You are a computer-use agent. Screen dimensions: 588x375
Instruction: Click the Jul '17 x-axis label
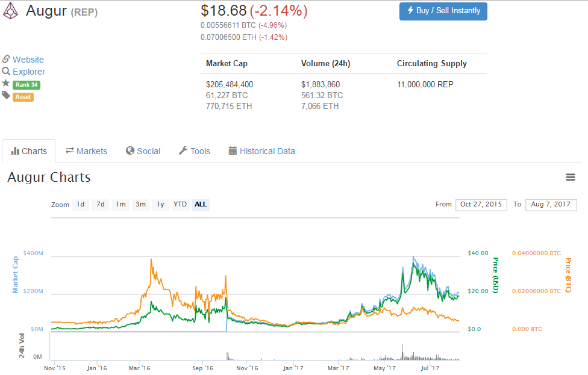430,368
